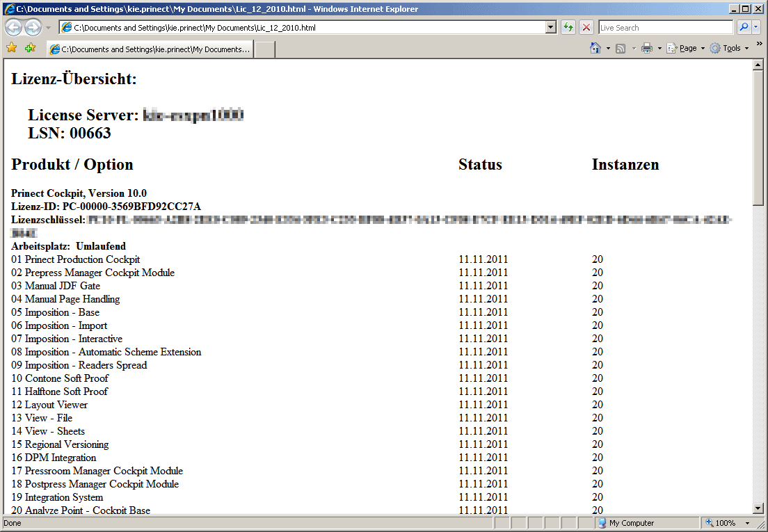
Task: Click the 14 View - Sheets row
Action: (x=48, y=430)
